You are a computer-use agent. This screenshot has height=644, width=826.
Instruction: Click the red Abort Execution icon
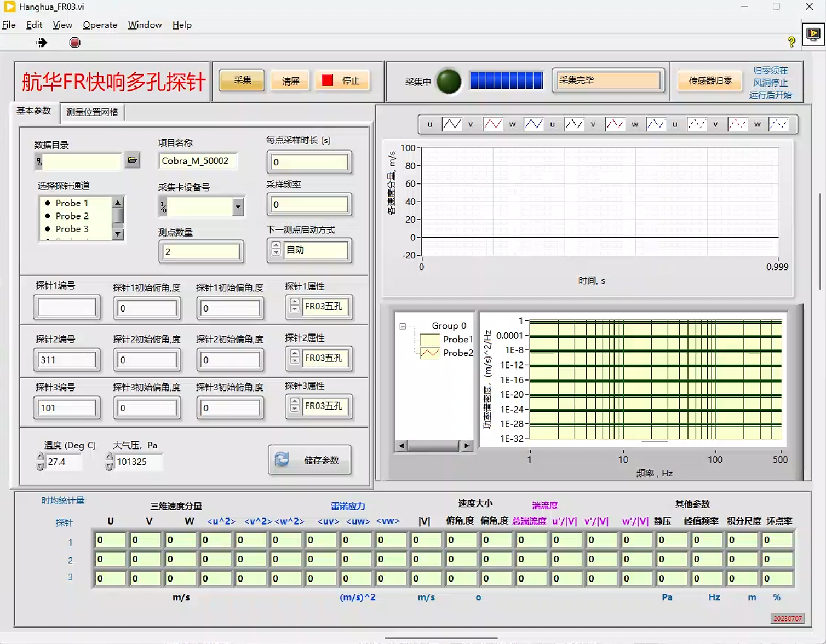coord(75,43)
